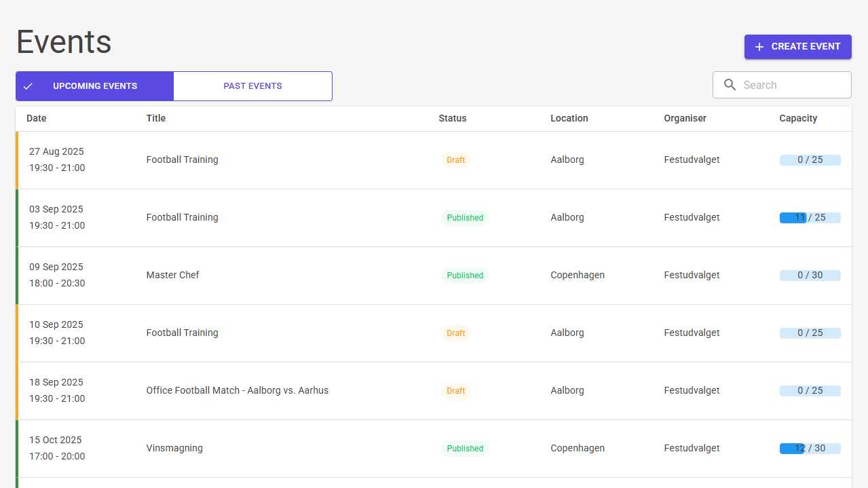Image resolution: width=868 pixels, height=488 pixels.
Task: Click the search magnifier icon
Action: (x=730, y=85)
